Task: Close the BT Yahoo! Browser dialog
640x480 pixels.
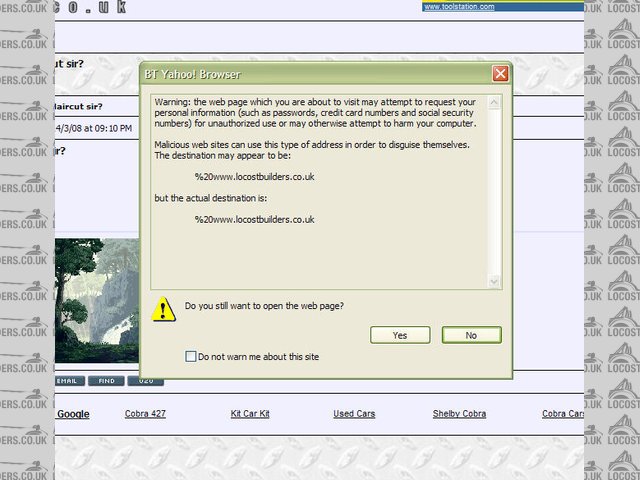Action: 500,74
